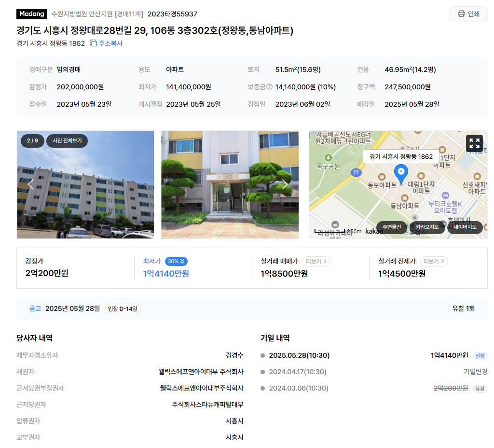Click the blue location pin on map
Image resolution: width=494 pixels, height=448 pixels.
(x=401, y=174)
